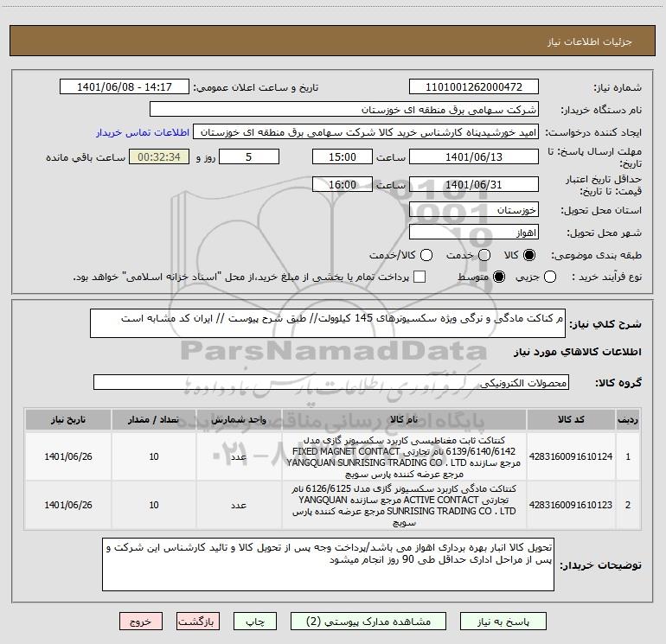Click row number 1 cell
666x644 pixels.
click(x=628, y=456)
